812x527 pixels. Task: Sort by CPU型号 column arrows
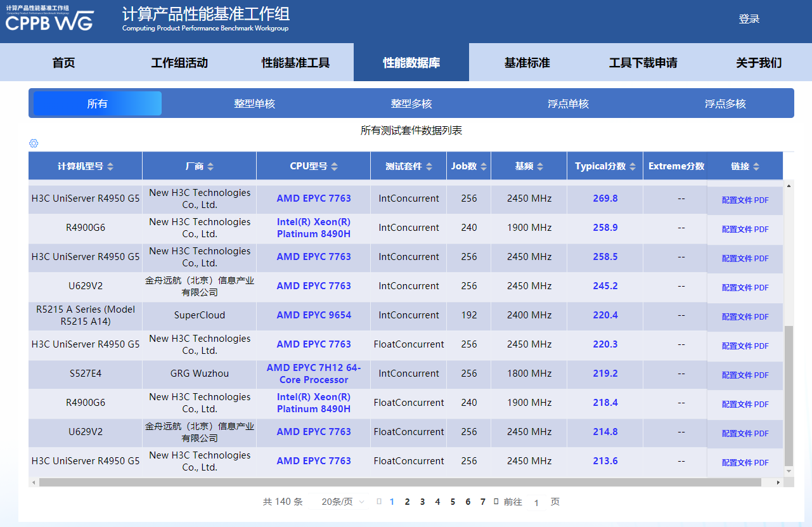[335, 167]
